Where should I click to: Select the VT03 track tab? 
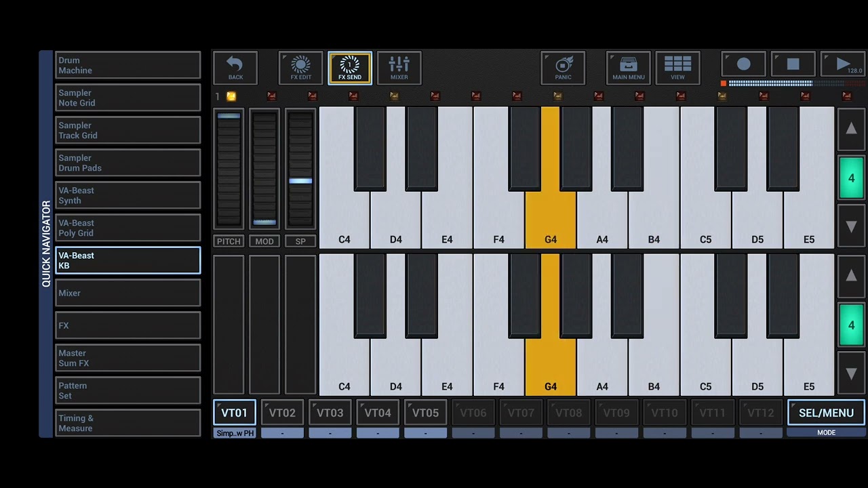[330, 413]
